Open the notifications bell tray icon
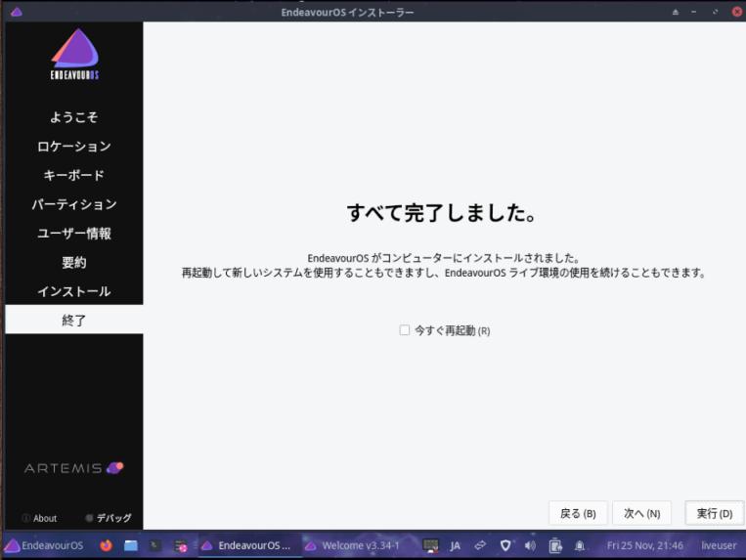The width and height of the screenshot is (746, 560). tap(580, 545)
